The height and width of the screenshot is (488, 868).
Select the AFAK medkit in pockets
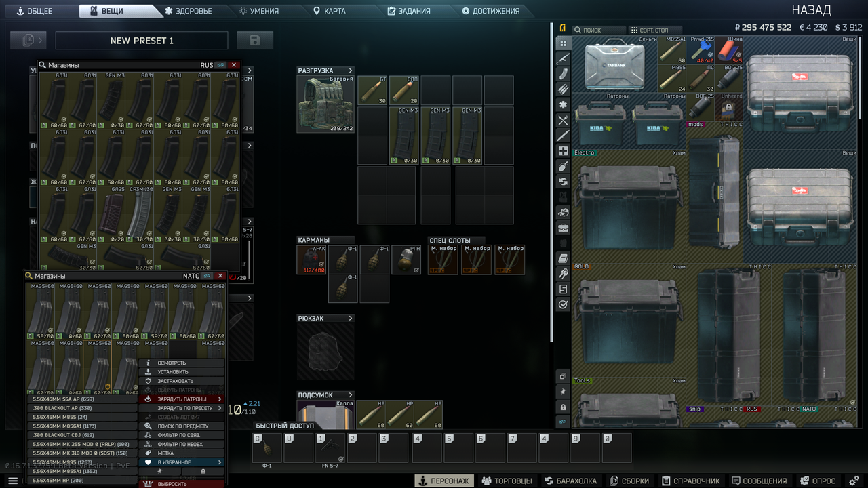(311, 260)
